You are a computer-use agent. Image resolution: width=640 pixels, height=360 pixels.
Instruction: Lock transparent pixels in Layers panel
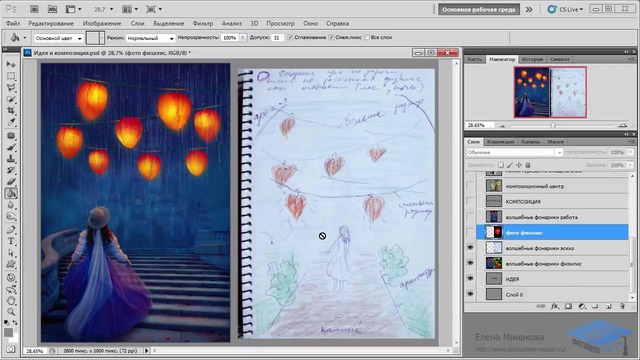pos(501,165)
